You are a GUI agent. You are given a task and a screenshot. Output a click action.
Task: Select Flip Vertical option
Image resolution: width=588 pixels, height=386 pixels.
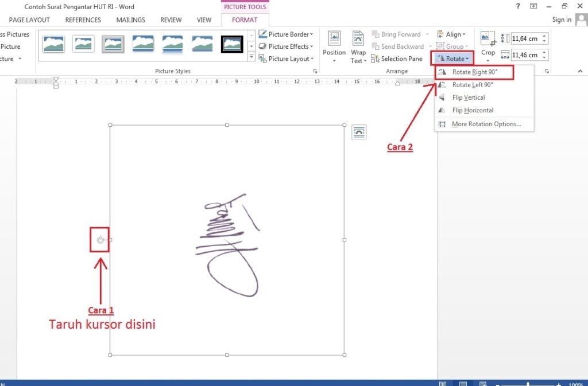(468, 98)
